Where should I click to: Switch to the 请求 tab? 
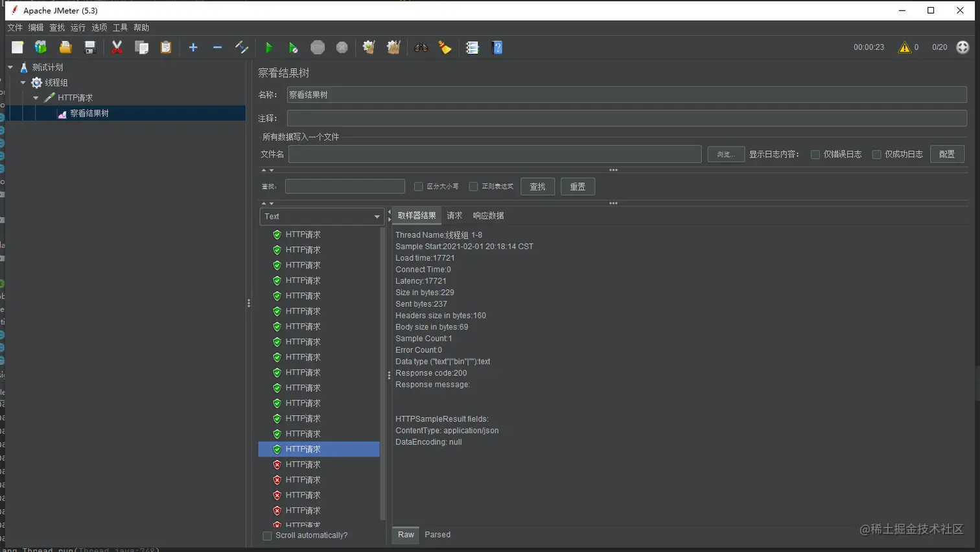coord(454,216)
